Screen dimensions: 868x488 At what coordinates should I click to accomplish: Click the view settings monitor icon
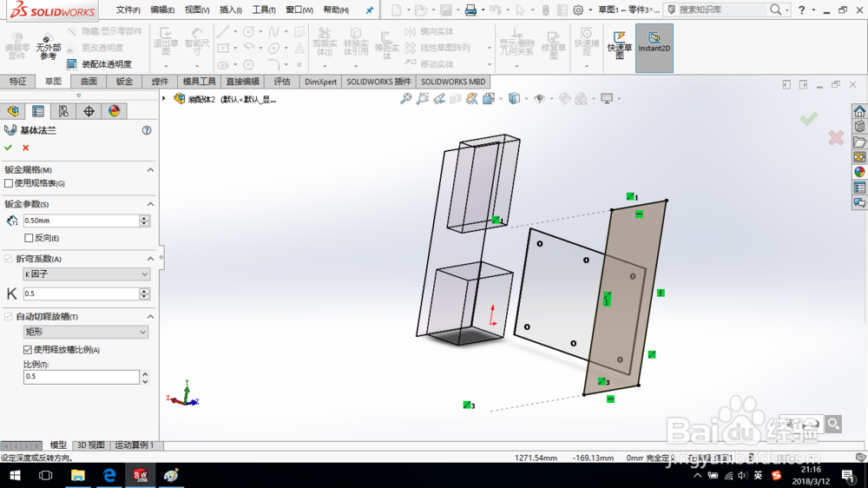tap(607, 99)
